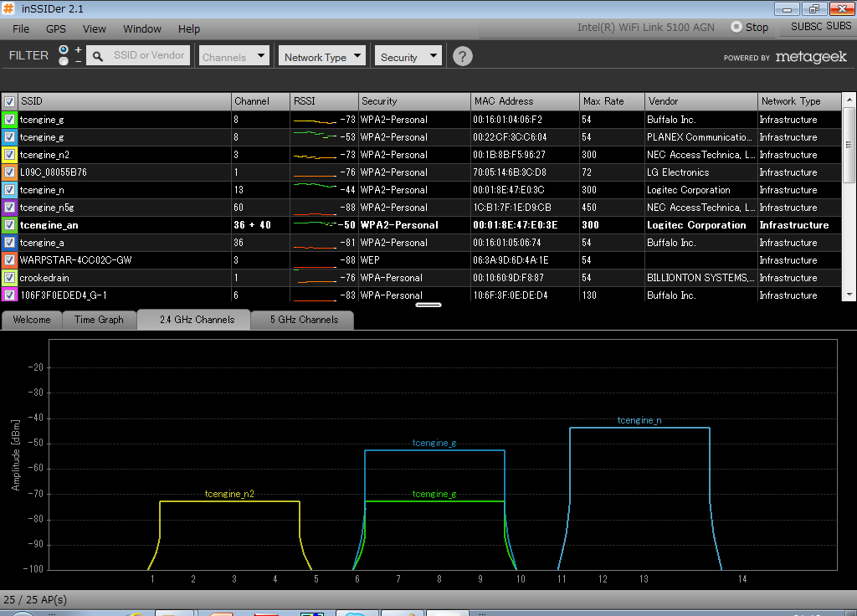The width and height of the screenshot is (857, 616).
Task: Stop scanning with the Stop button
Action: [750, 28]
